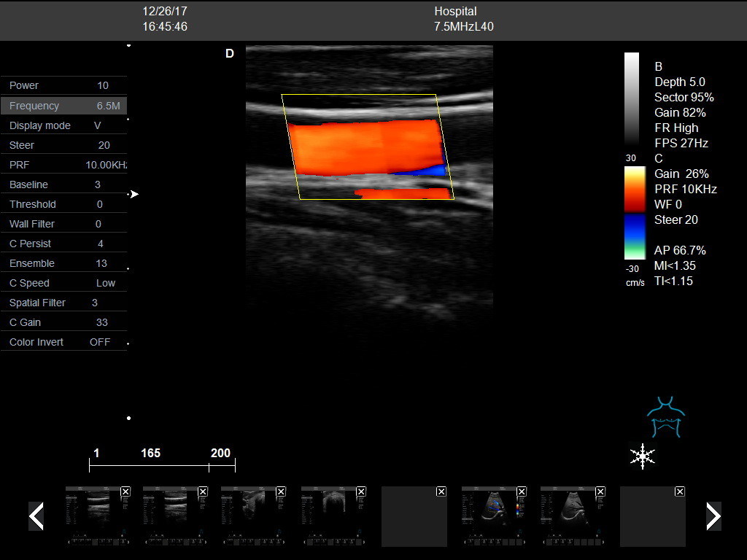Go to previous thumbnails with left arrow
The image size is (747, 560).
pos(36,516)
